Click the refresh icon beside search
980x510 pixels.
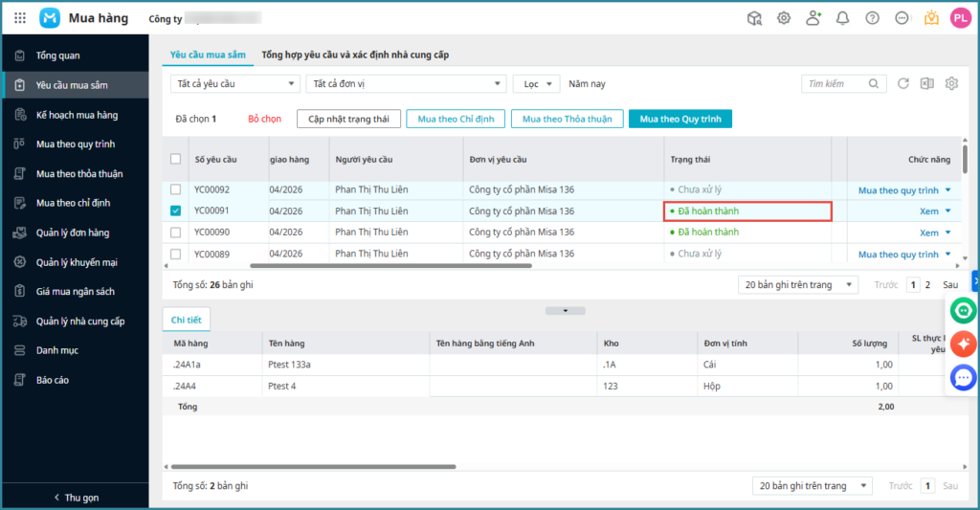903,84
